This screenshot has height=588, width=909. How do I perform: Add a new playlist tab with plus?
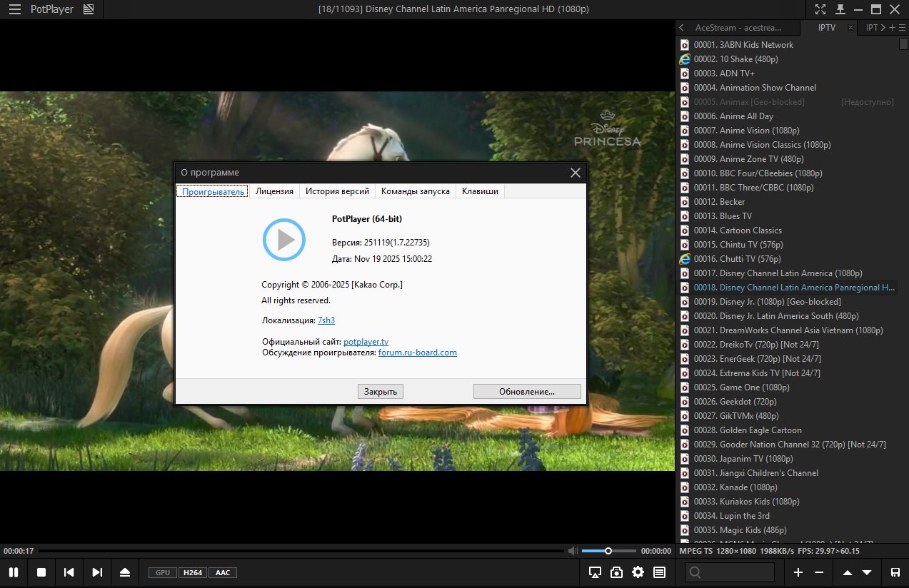[893, 27]
